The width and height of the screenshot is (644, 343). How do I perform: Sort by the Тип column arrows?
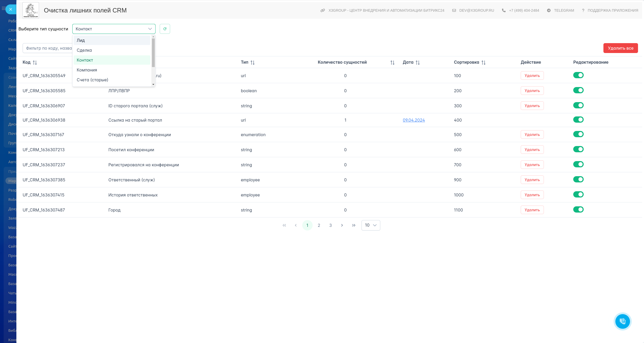252,62
